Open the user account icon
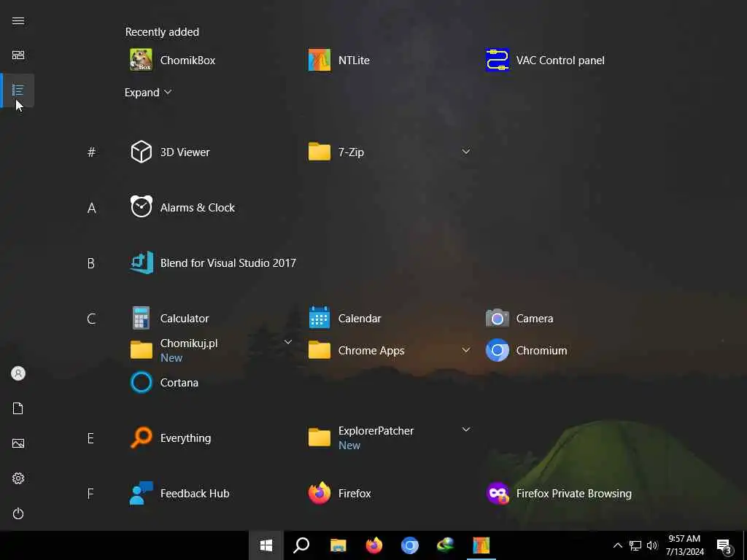 (x=18, y=373)
